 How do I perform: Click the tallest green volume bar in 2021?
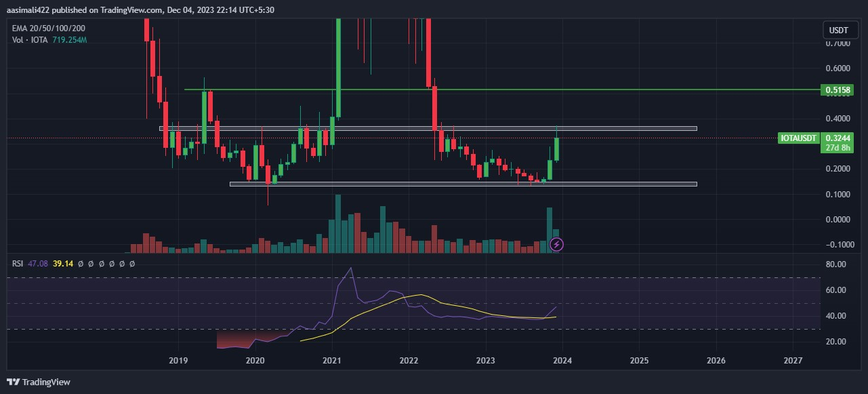[x=337, y=224]
